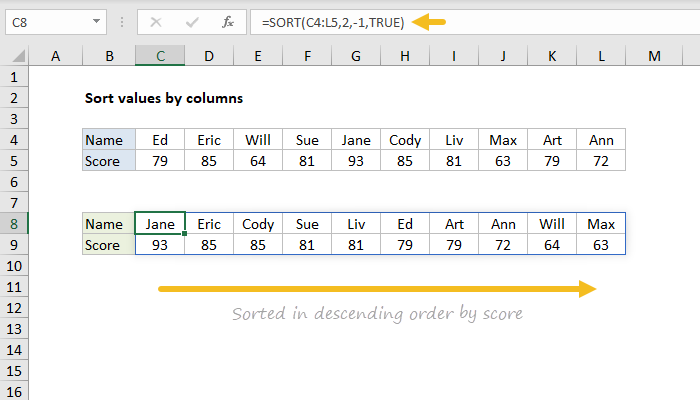Select the cell 'Art' in row 8
Viewport: 700px width, 400px height.
point(454,224)
